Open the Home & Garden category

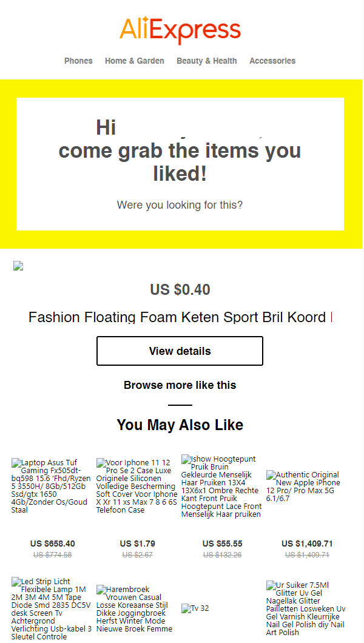click(135, 61)
